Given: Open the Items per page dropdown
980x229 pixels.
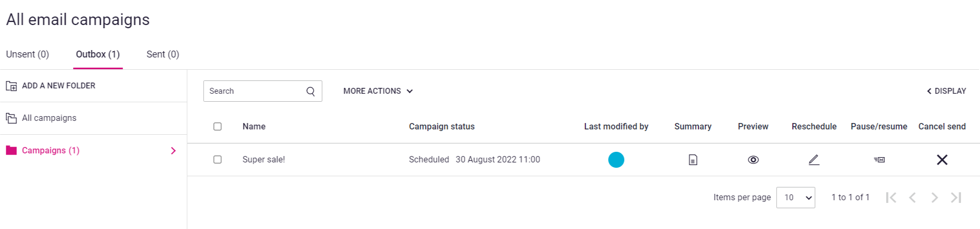Looking at the screenshot, I should 795,198.
